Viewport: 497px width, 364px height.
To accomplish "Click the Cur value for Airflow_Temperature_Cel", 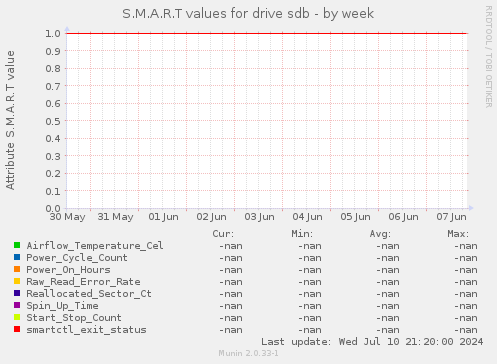I will pyautogui.click(x=231, y=246).
